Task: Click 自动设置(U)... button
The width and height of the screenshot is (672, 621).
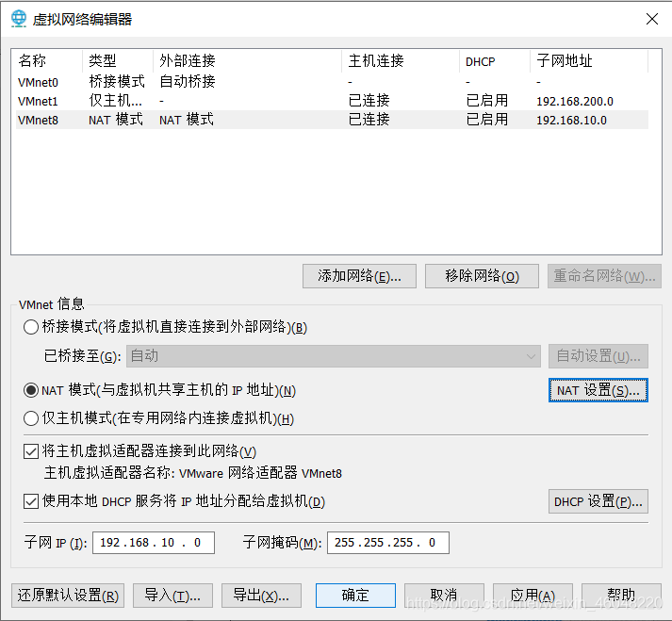Action: [x=598, y=356]
